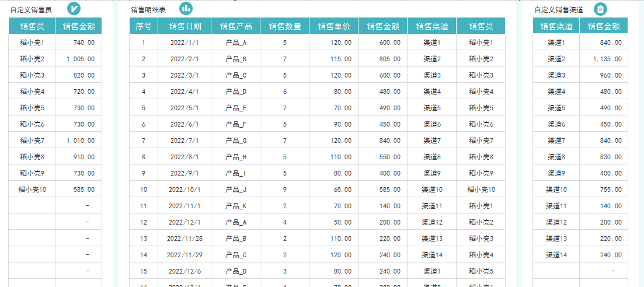644x287 pixels.
Task: Click 稻小壳10 in the 自定义销售员 table
Action: (32, 189)
